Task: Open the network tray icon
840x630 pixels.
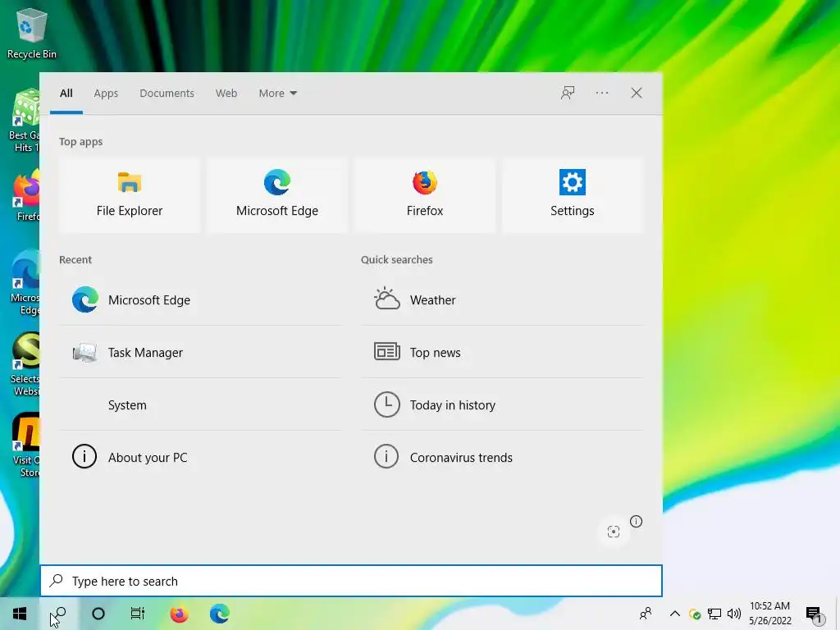Action: (x=714, y=614)
